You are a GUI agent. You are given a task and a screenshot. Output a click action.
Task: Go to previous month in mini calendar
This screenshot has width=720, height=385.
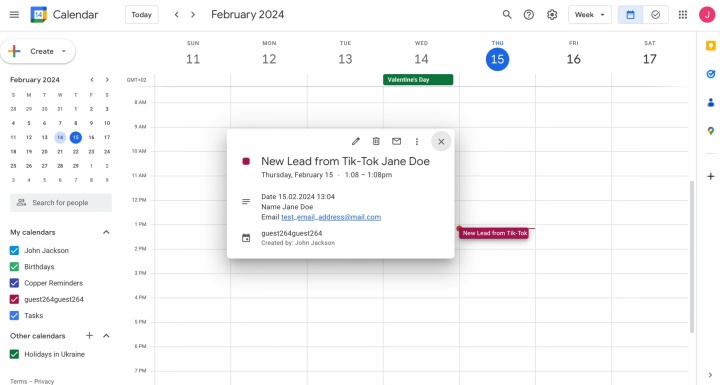tap(92, 80)
